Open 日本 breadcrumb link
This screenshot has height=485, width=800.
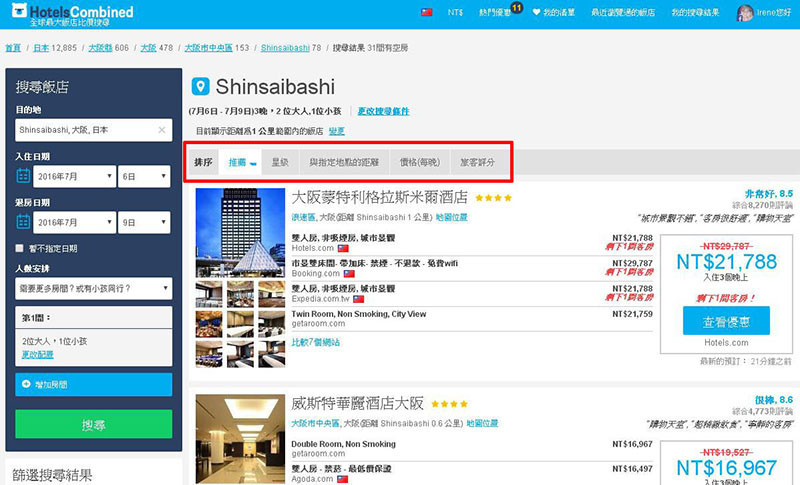click(x=41, y=48)
